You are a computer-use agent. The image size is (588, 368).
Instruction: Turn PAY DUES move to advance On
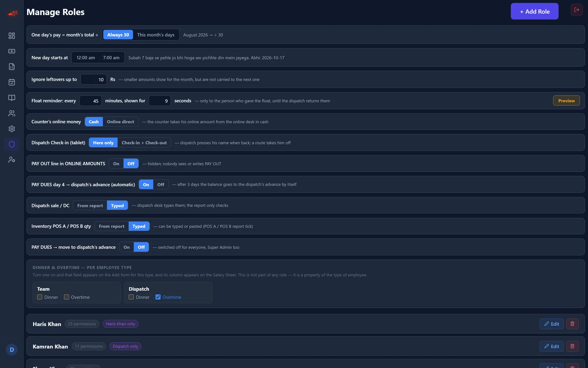(x=127, y=247)
